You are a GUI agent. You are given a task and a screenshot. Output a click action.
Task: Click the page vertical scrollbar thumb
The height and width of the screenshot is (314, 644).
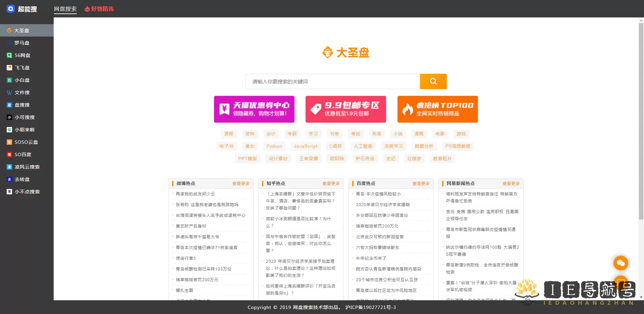[641, 121]
